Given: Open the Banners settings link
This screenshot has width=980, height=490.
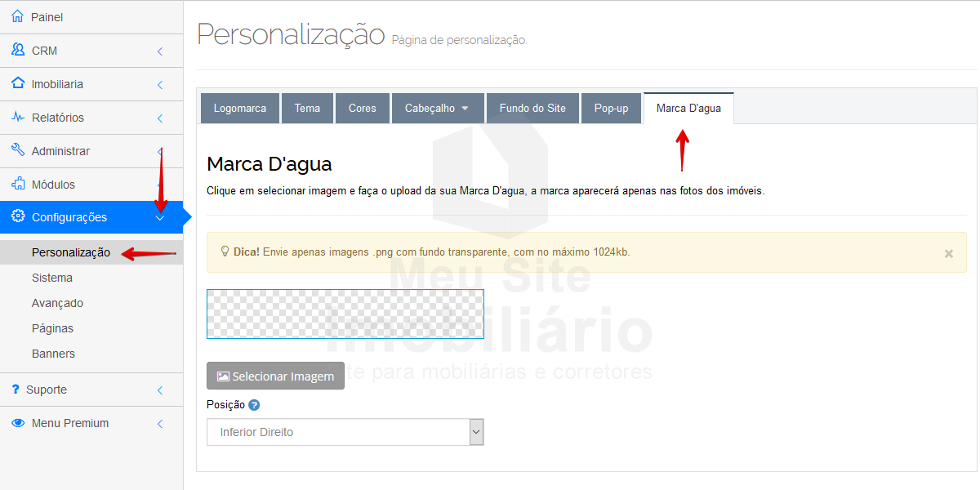Looking at the screenshot, I should [53, 354].
